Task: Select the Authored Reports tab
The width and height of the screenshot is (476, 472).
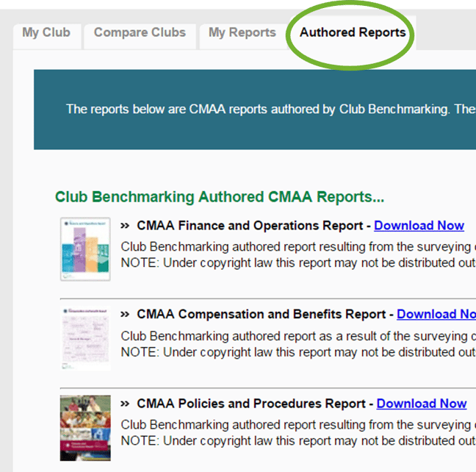Action: pyautogui.click(x=352, y=33)
